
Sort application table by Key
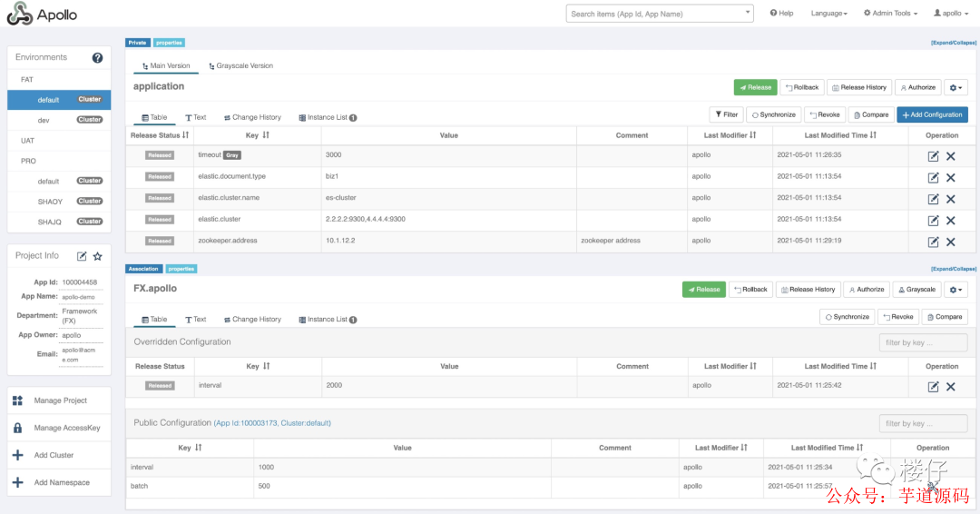266,135
